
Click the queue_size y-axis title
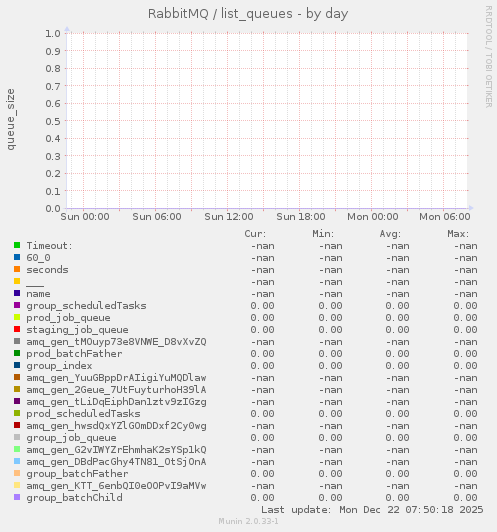[x=11, y=119]
